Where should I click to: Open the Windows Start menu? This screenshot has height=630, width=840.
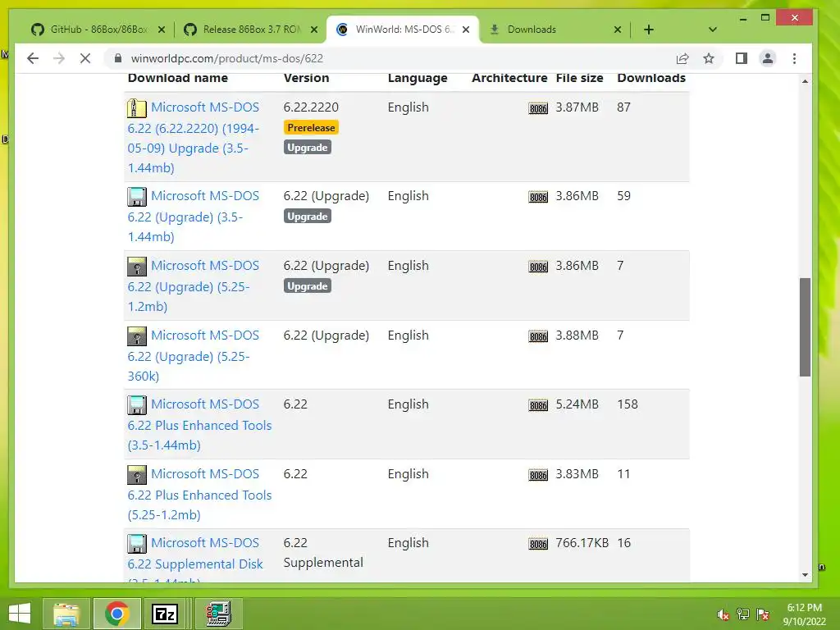click(x=20, y=614)
